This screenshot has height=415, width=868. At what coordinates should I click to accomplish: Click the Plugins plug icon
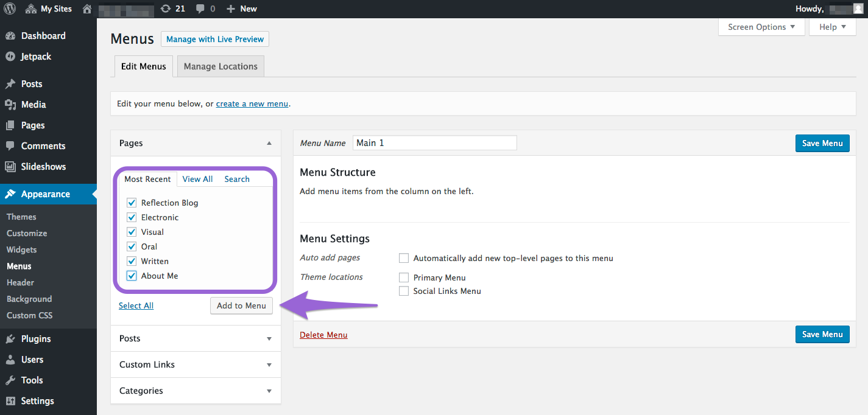point(10,339)
